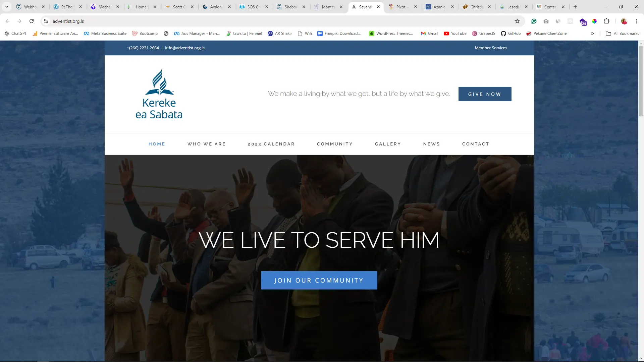Expand the hidden bookmarks chevron
This screenshot has width=644, height=362.
592,34
